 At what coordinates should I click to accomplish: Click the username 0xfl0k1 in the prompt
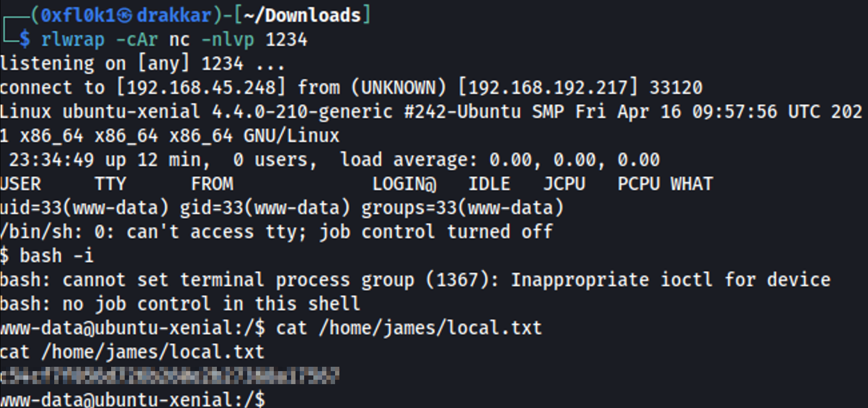click(x=79, y=15)
